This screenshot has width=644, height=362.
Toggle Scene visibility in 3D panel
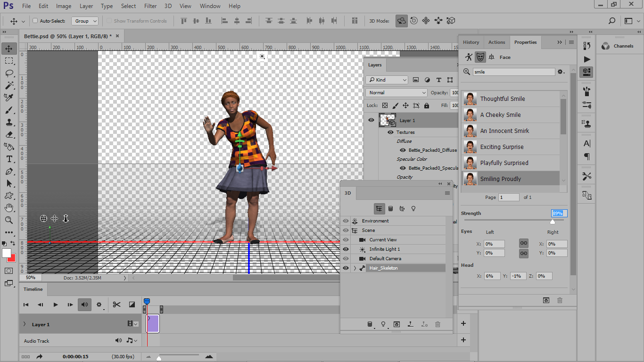(346, 230)
